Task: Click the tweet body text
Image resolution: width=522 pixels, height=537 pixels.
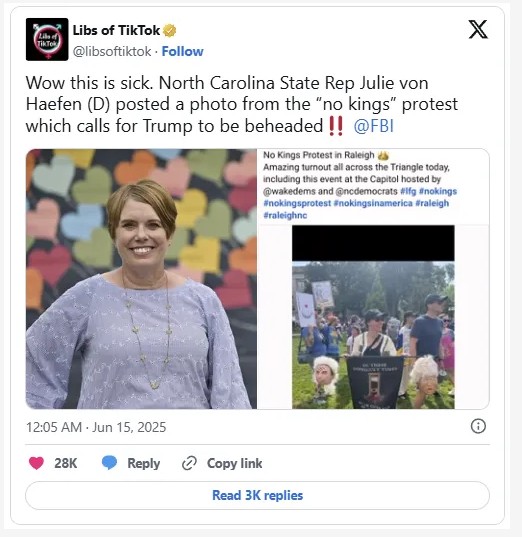Action: [x=241, y=104]
